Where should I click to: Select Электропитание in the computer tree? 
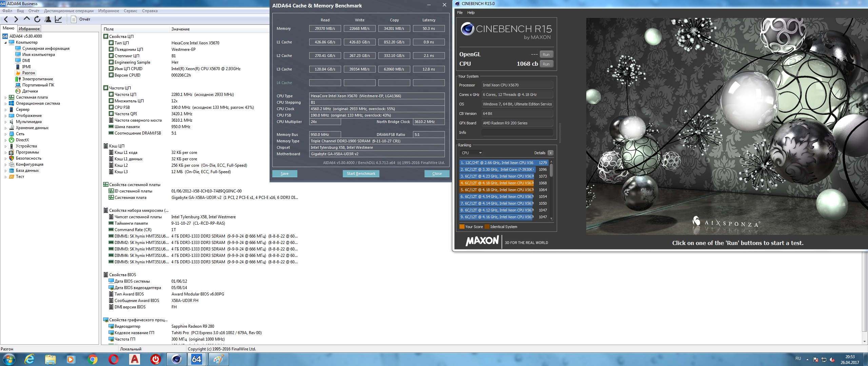(37, 79)
